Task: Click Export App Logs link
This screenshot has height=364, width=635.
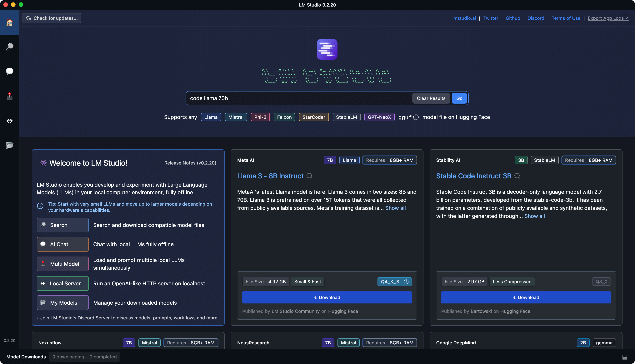Action: [608, 18]
